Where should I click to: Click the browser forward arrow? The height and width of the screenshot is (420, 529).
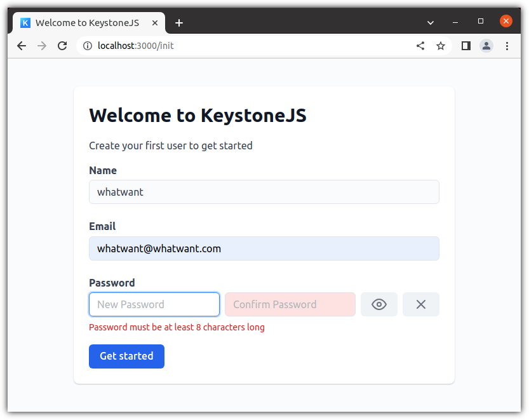[42, 46]
